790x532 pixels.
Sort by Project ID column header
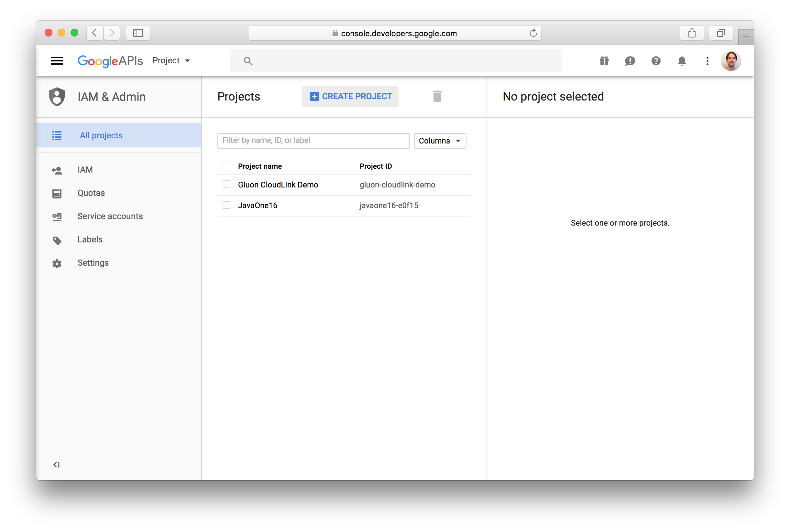point(376,166)
